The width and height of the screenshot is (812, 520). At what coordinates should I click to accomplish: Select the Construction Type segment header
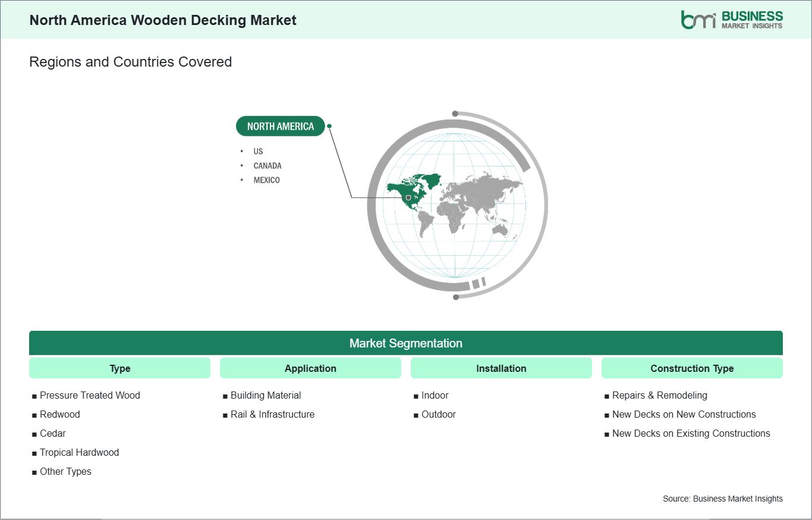[692, 368]
